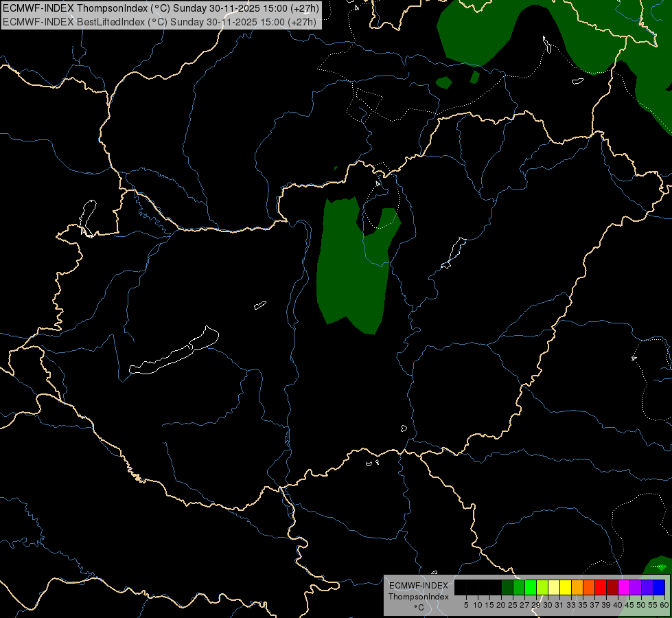672x618 pixels.
Task: Click the large dark green area at map center
Action: (351, 275)
